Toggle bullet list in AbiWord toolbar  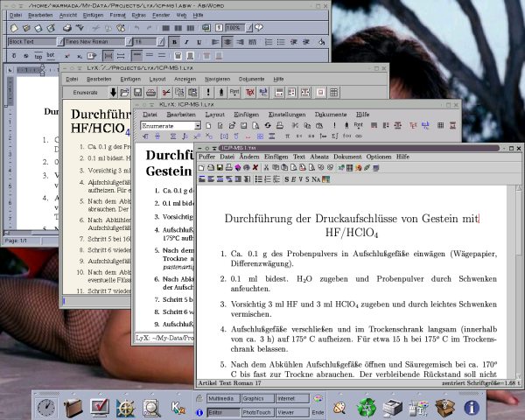[x=281, y=42]
